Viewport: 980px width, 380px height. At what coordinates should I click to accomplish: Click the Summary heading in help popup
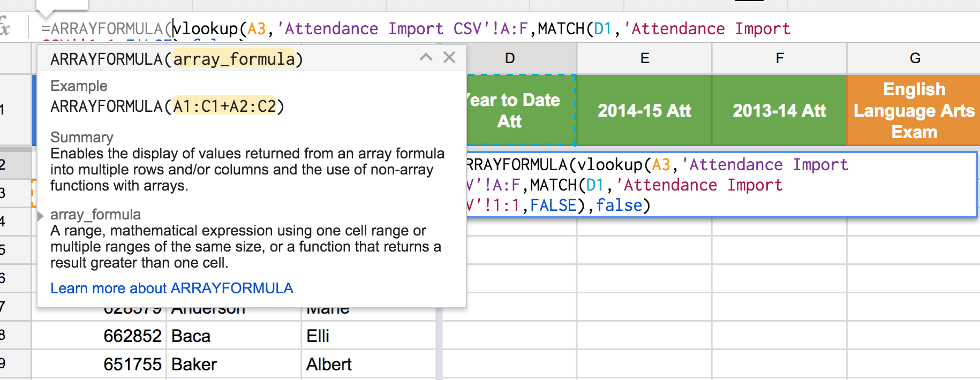tap(82, 138)
